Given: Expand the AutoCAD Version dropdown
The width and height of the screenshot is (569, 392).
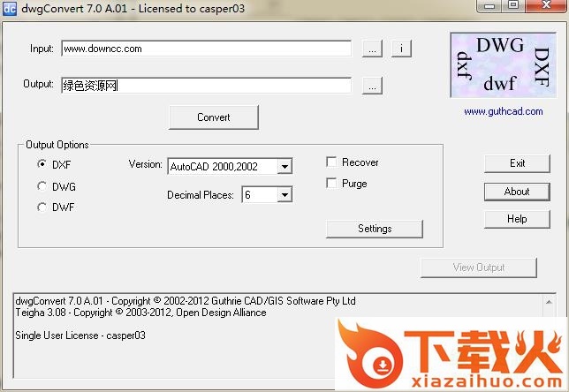Looking at the screenshot, I should 284,166.
